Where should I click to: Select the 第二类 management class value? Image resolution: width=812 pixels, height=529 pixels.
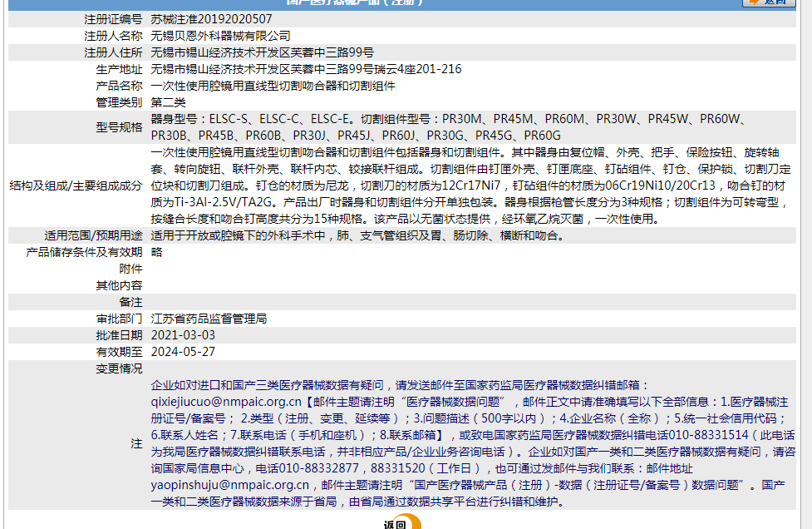168,102
